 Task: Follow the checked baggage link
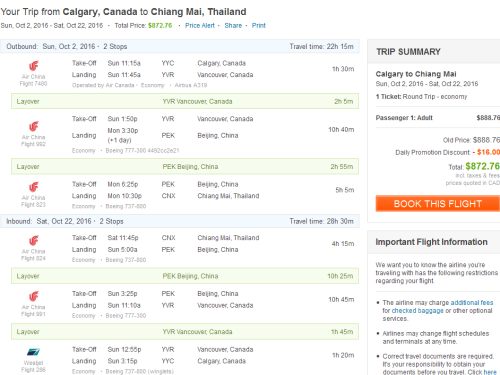(x=417, y=311)
